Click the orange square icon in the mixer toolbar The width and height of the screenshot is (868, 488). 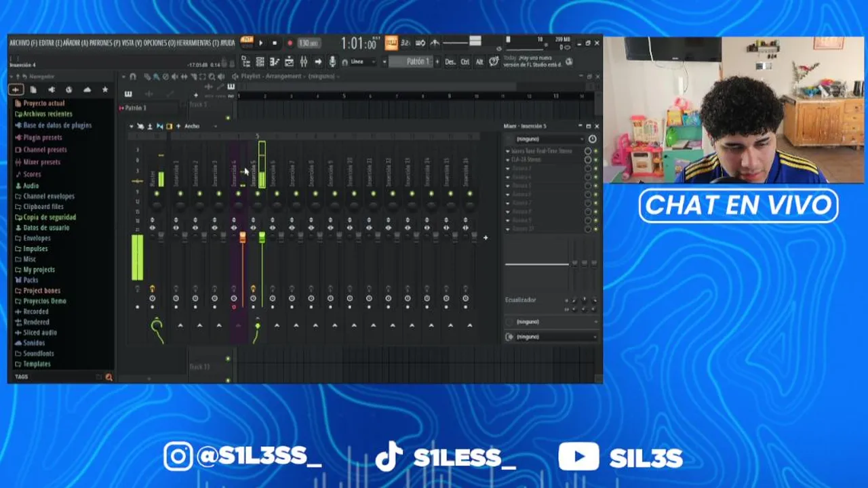point(169,126)
